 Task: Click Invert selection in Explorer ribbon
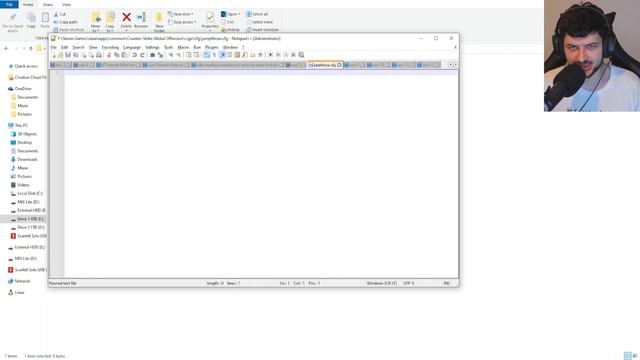coord(262,30)
